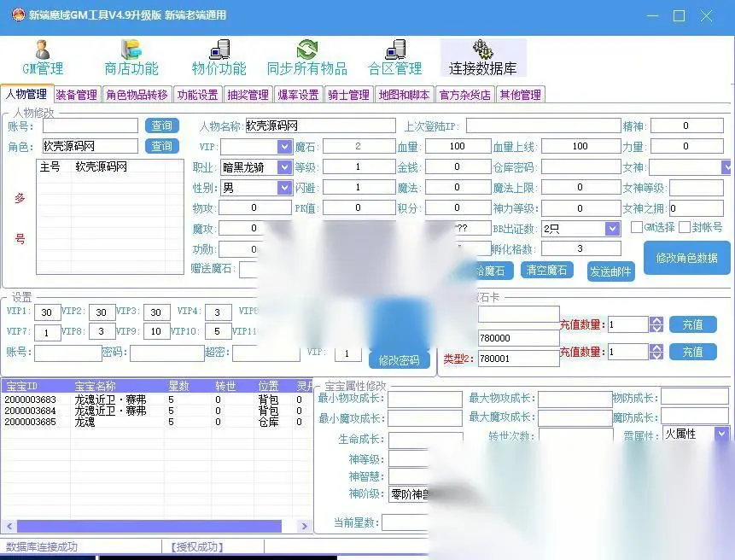Screen dimensions: 735x560
Task: Click the 修改密码 button
Action: (x=399, y=360)
